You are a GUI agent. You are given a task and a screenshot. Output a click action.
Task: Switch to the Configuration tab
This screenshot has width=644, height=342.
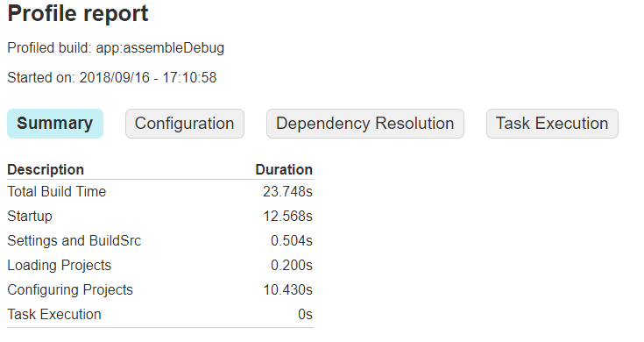pos(185,124)
